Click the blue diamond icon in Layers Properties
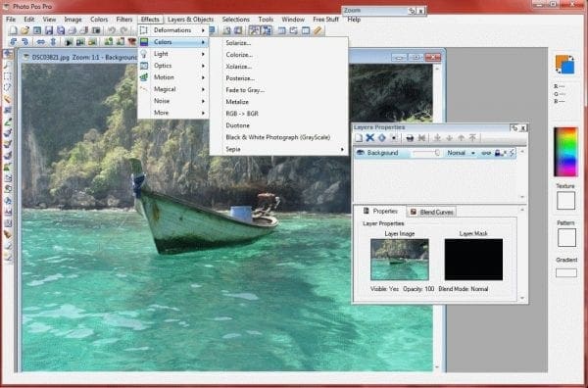 click(x=382, y=138)
